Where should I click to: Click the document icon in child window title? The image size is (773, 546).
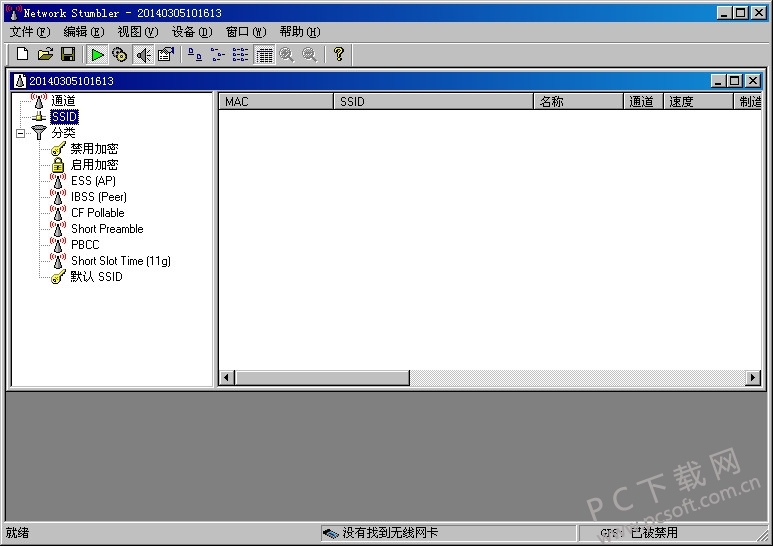point(20,81)
